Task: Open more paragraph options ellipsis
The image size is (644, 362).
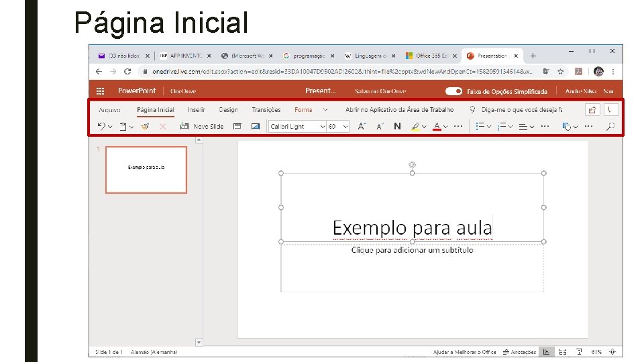Action: click(x=545, y=127)
